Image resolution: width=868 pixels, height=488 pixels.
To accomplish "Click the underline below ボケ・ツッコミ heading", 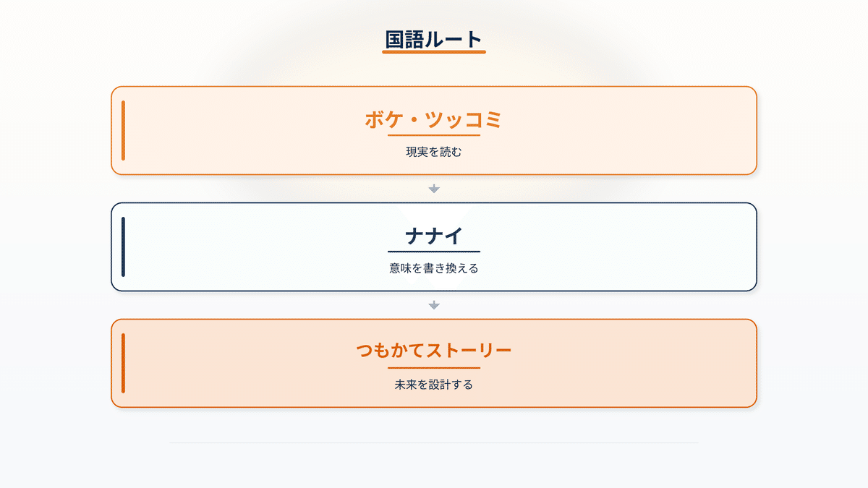I will (434, 135).
